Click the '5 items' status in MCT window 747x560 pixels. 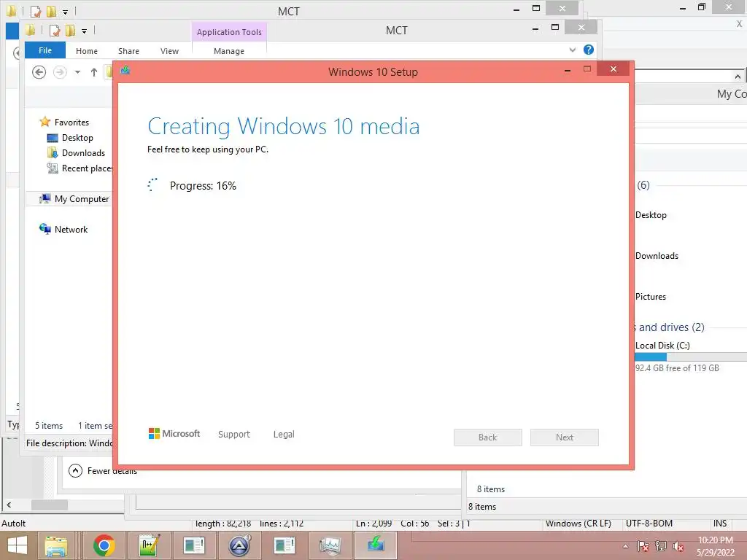pos(49,426)
